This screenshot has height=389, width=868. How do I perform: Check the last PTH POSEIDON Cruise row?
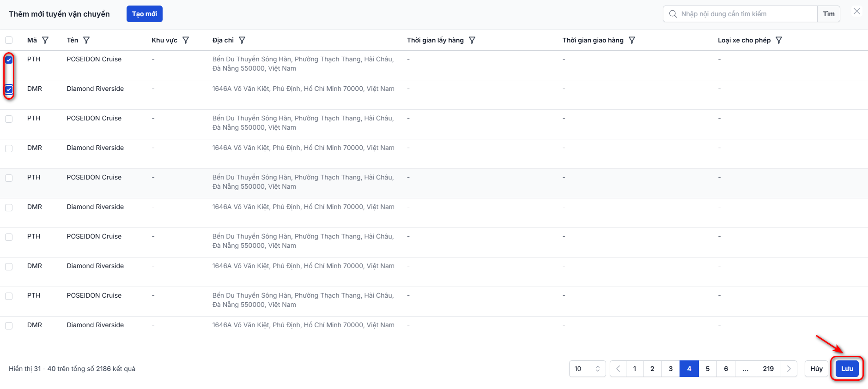coord(9,296)
